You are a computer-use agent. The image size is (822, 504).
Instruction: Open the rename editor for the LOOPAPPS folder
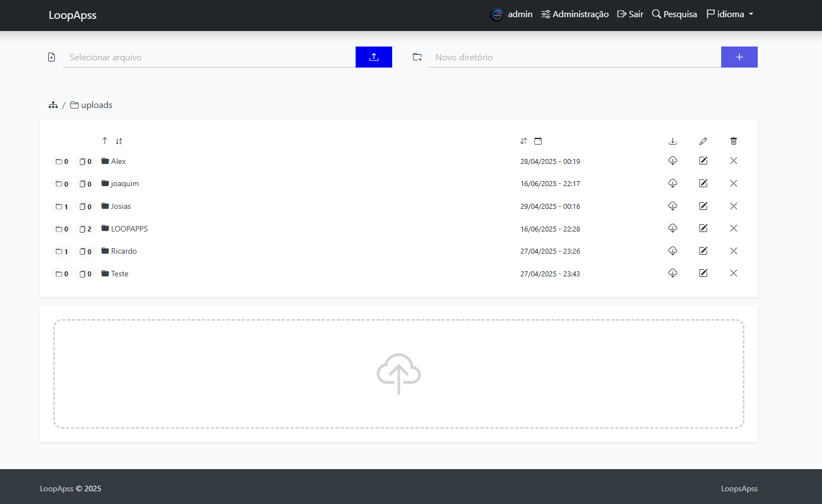(703, 228)
